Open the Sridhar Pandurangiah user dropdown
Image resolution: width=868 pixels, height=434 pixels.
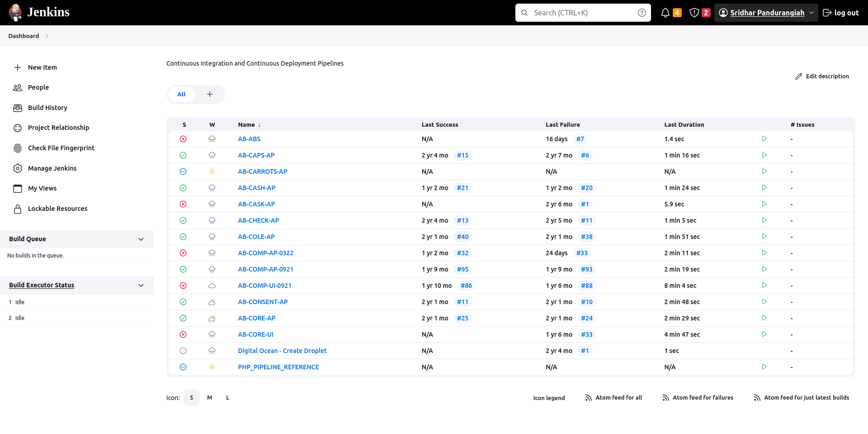point(811,13)
